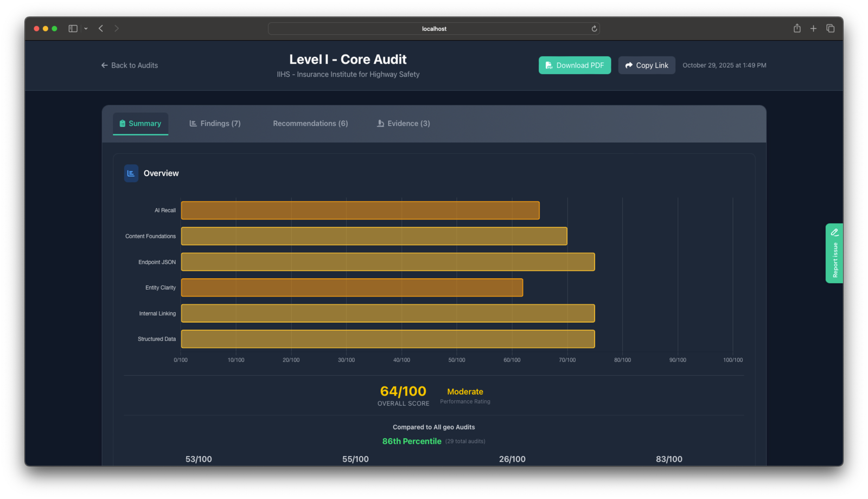Click the Overview chart icon
Image resolution: width=868 pixels, height=499 pixels.
point(131,173)
